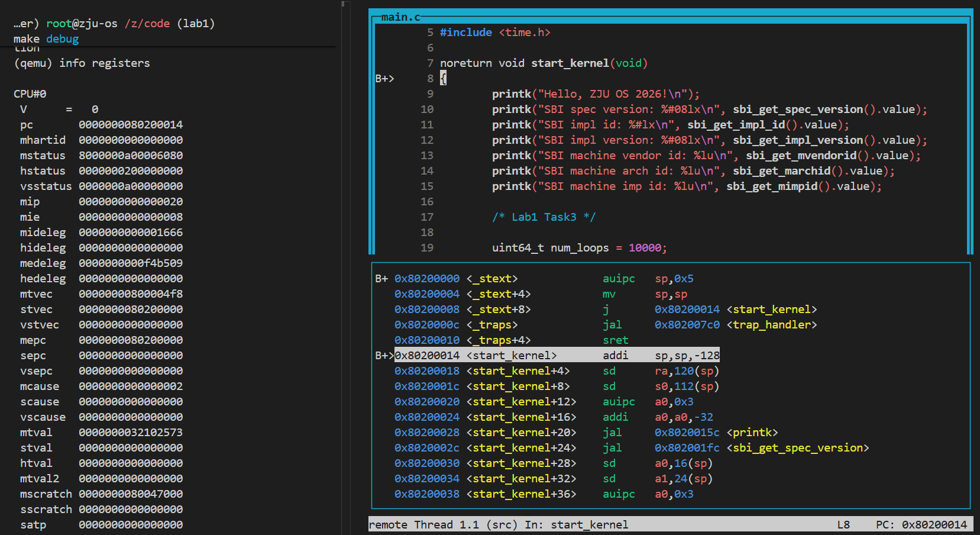
Task: Click the sd ra,120(sp) instruction
Action: [x=661, y=371]
